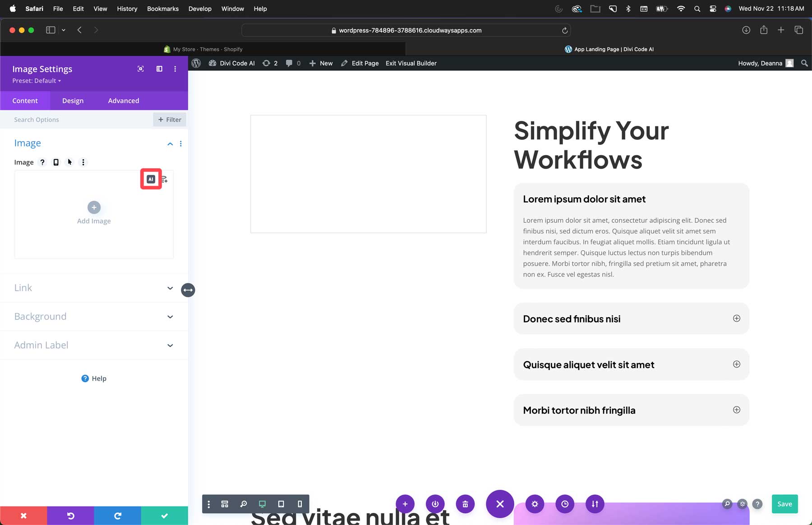Click the purple power save-to-library button
Image resolution: width=812 pixels, height=525 pixels.
tap(435, 504)
